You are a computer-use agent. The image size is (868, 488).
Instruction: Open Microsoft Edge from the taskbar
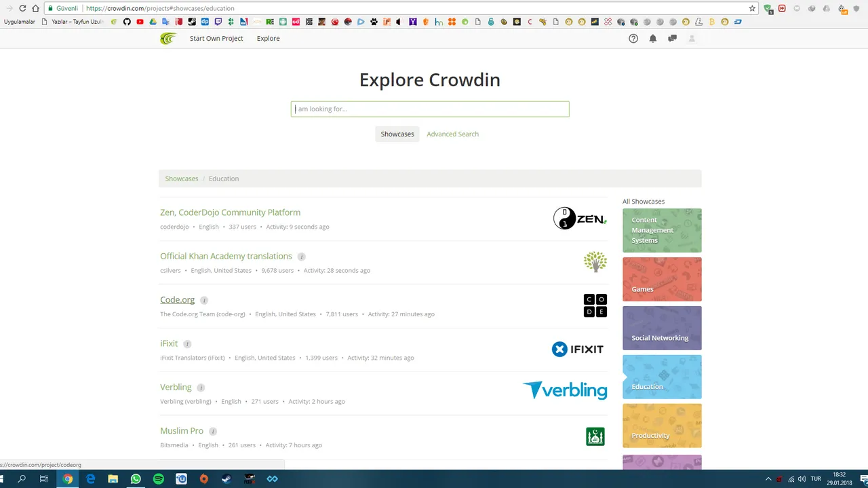tap(90, 478)
